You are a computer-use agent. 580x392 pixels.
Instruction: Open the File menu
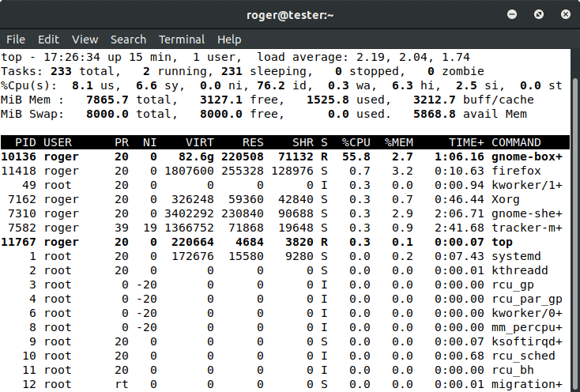[x=16, y=40]
